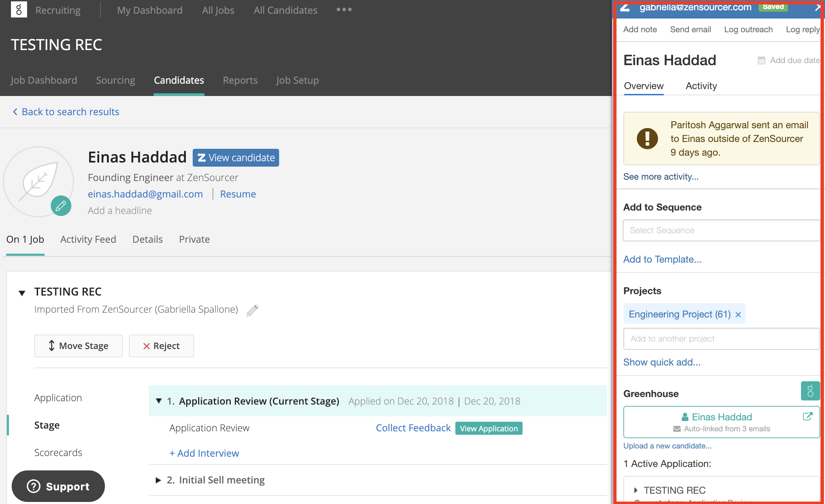
Task: Expand the Initial Sell meeting stage
Action: click(158, 480)
